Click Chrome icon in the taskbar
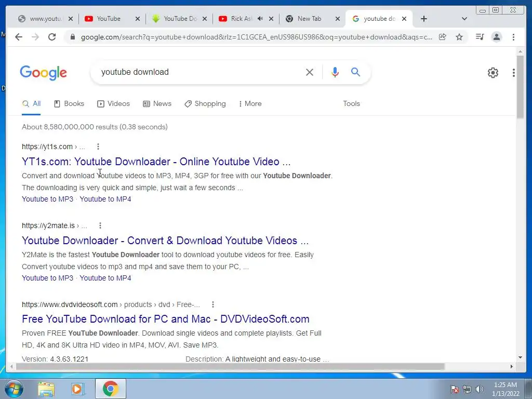532x399 pixels. [x=111, y=389]
